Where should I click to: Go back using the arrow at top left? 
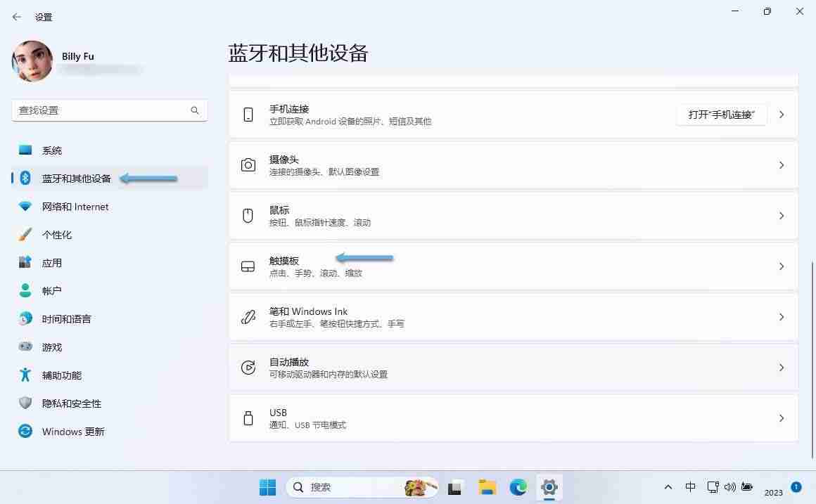click(x=16, y=16)
